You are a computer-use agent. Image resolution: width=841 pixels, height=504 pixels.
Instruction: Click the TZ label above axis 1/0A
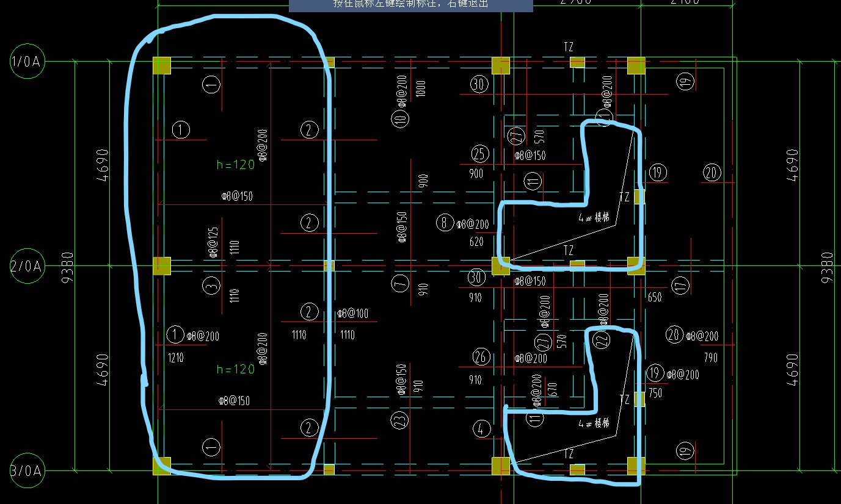point(569,47)
